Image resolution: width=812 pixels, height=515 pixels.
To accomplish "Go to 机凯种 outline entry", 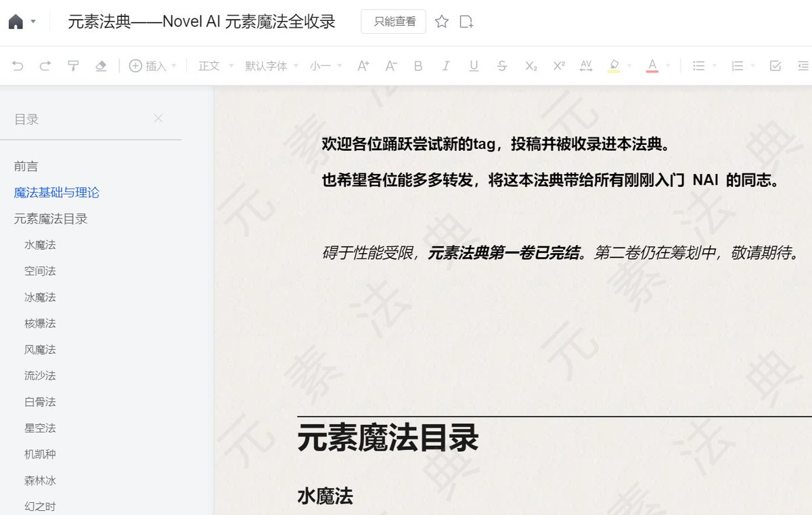I will pos(40,454).
